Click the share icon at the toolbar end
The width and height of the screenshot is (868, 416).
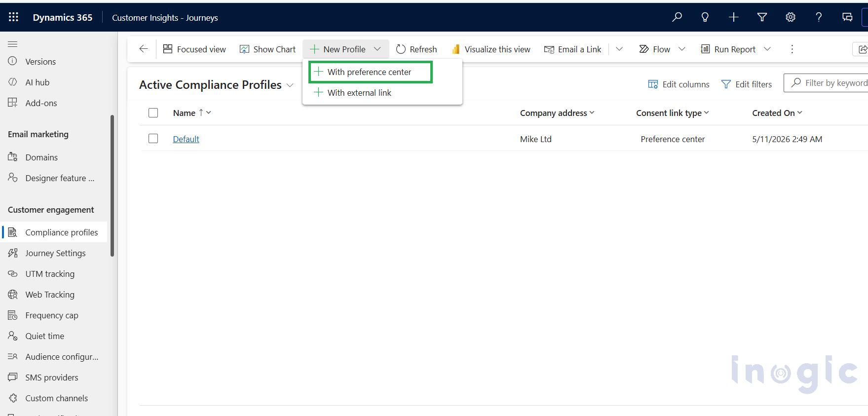[x=862, y=49]
